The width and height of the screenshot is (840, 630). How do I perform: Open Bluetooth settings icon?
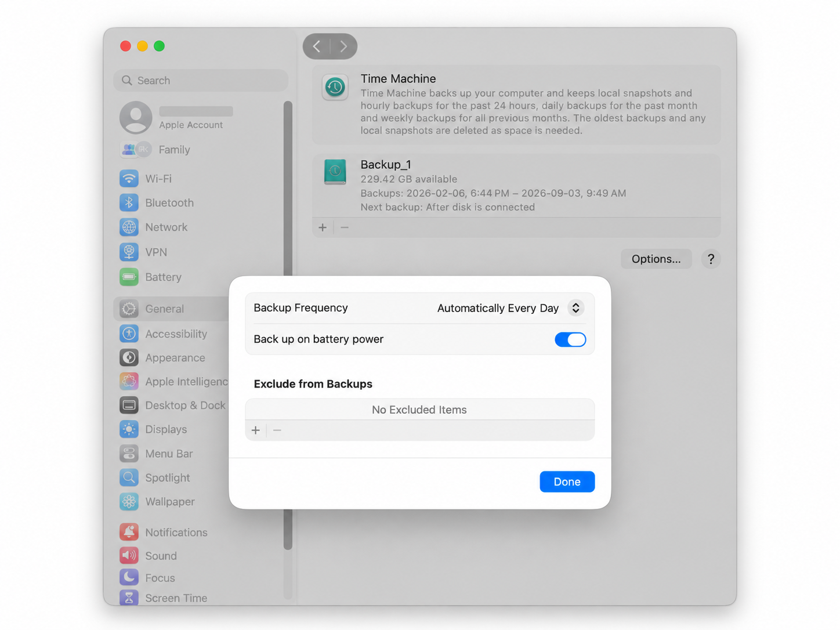point(129,202)
